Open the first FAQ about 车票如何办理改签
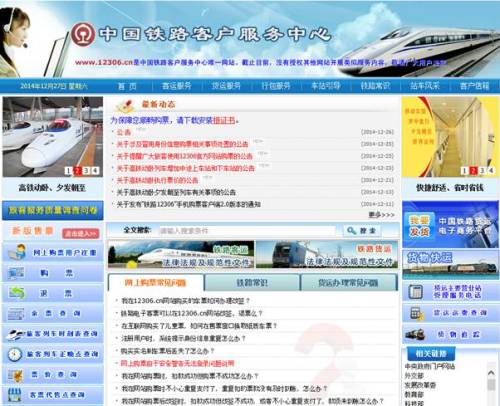Viewport: 500px width, 406px height. coord(185,301)
